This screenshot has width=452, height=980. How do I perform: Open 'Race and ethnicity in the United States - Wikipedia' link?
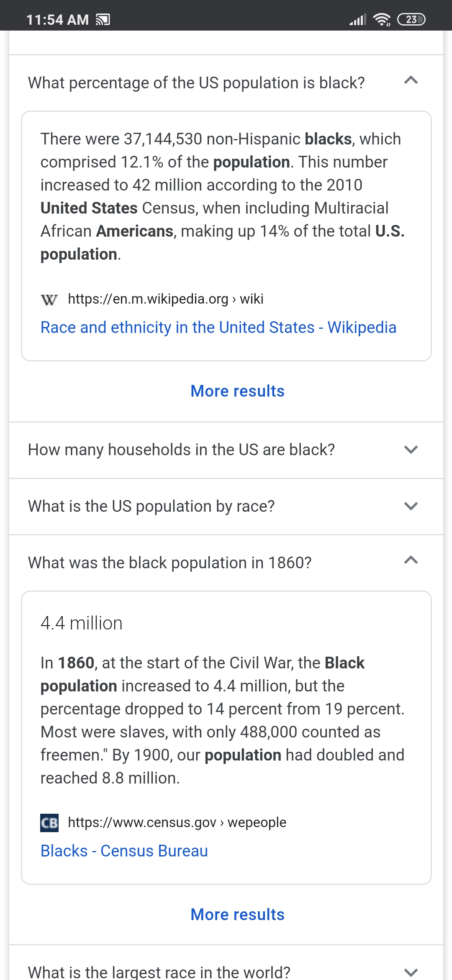218,328
